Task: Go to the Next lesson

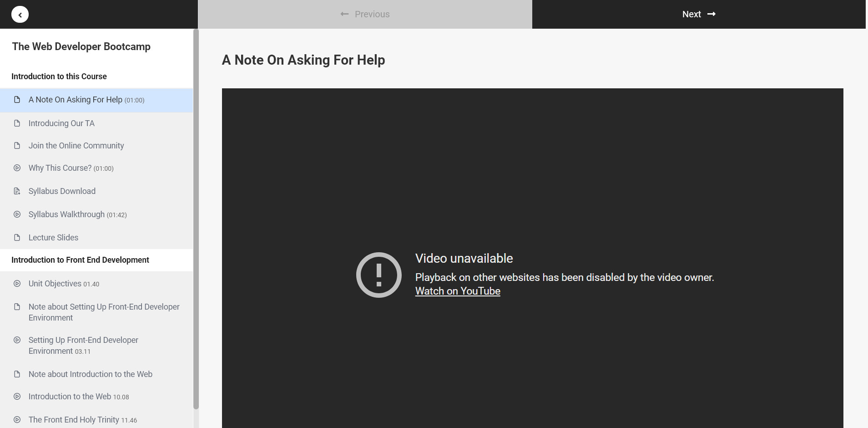Action: click(699, 14)
